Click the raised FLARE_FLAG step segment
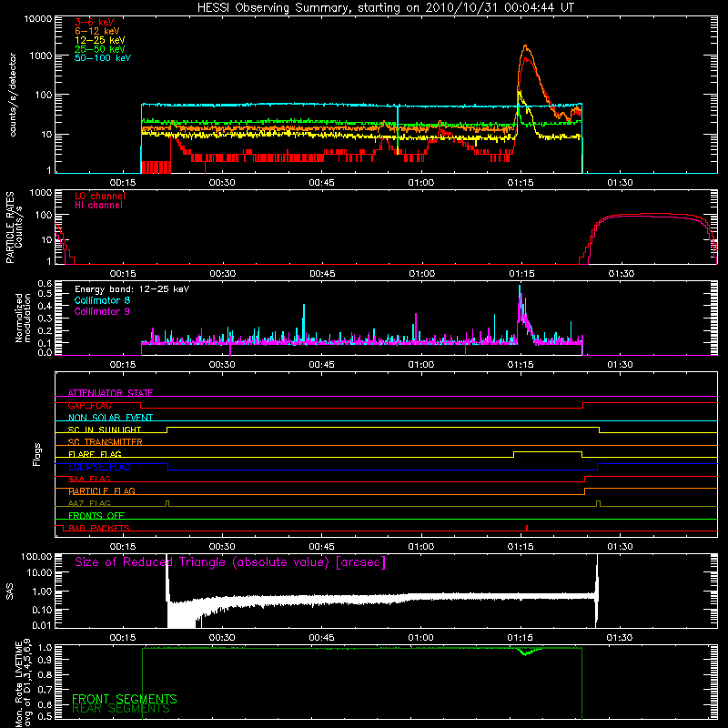This screenshot has height=728, width=728. click(x=548, y=451)
